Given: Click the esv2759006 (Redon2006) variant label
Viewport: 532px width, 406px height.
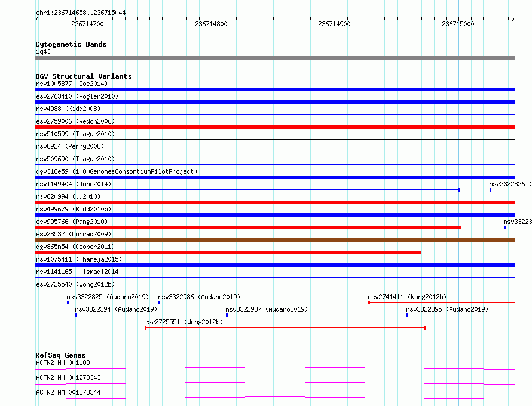Looking at the screenshot, I should pos(75,121).
